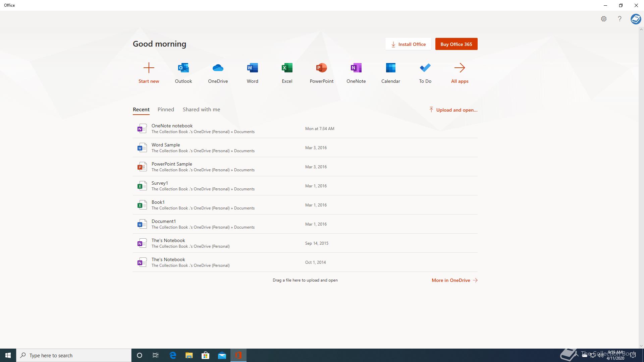
Task: Click the PowerPoint Sample file icon
Action: pos(142,167)
